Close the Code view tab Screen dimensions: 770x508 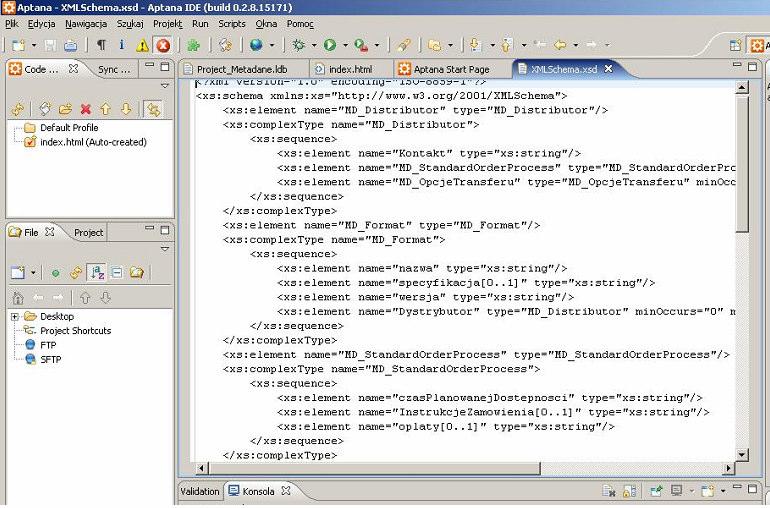tap(73, 69)
